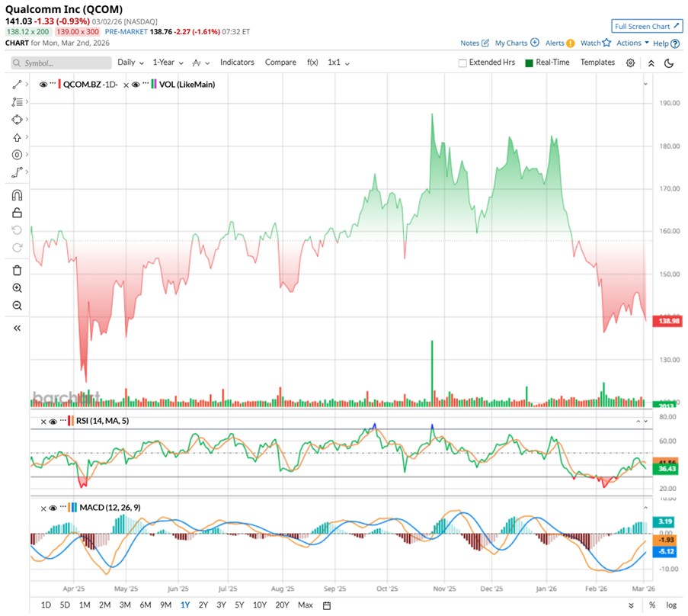Image resolution: width=688 pixels, height=616 pixels.
Task: Select the Max time range
Action: (x=306, y=605)
